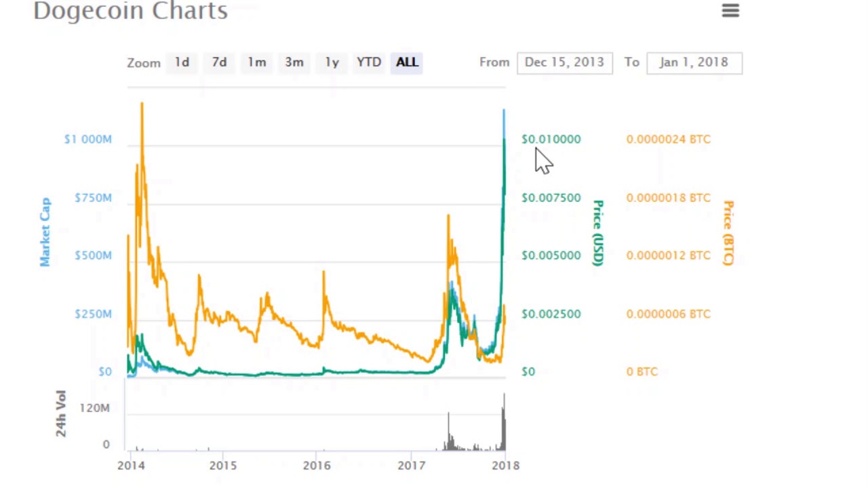
Task: Select the YTD zoom range
Action: click(369, 62)
